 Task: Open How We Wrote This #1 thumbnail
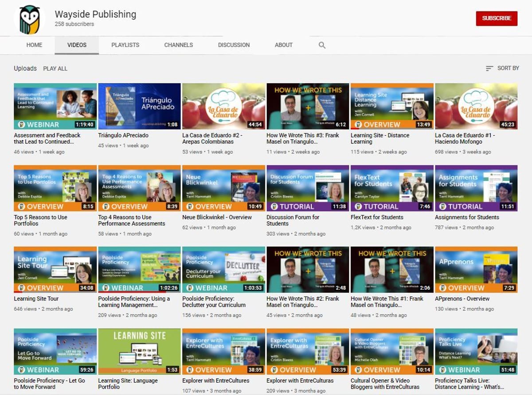[392, 270]
